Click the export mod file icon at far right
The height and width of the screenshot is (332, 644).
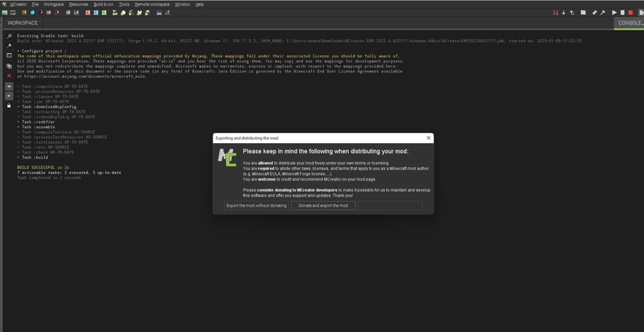641,12
